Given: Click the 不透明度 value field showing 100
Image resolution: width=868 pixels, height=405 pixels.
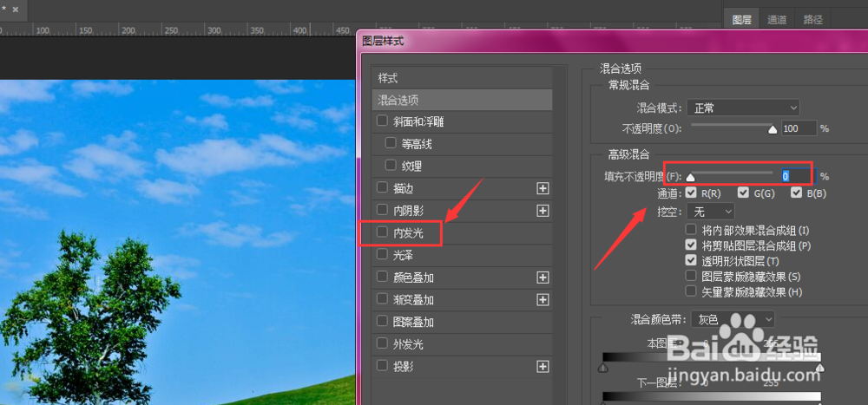Looking at the screenshot, I should click(799, 128).
